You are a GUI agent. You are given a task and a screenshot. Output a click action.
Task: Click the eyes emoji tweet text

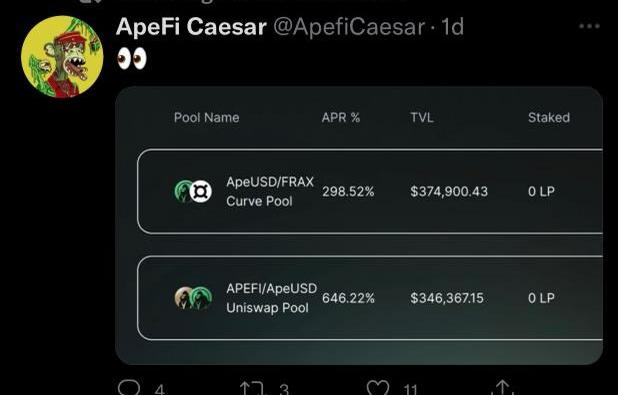(132, 59)
